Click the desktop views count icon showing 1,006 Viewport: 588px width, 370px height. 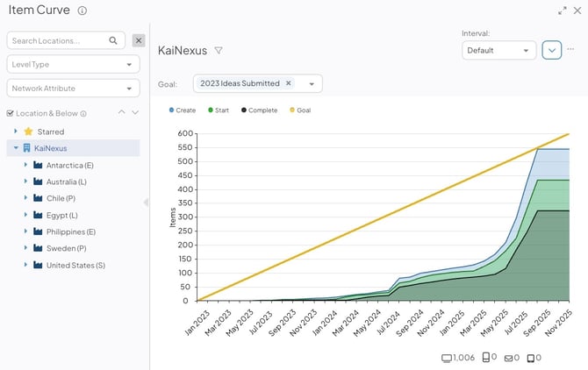point(446,358)
